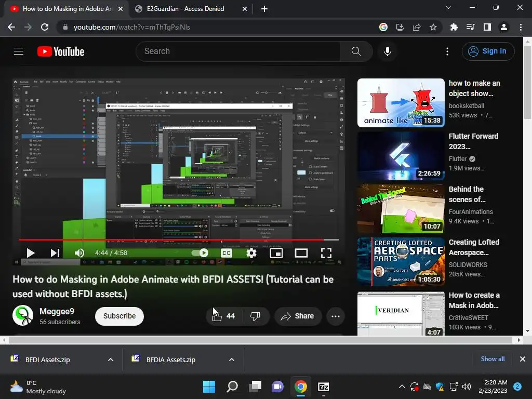532x399 pixels.
Task: Open Meggee9 channel avatar
Action: pyautogui.click(x=23, y=315)
